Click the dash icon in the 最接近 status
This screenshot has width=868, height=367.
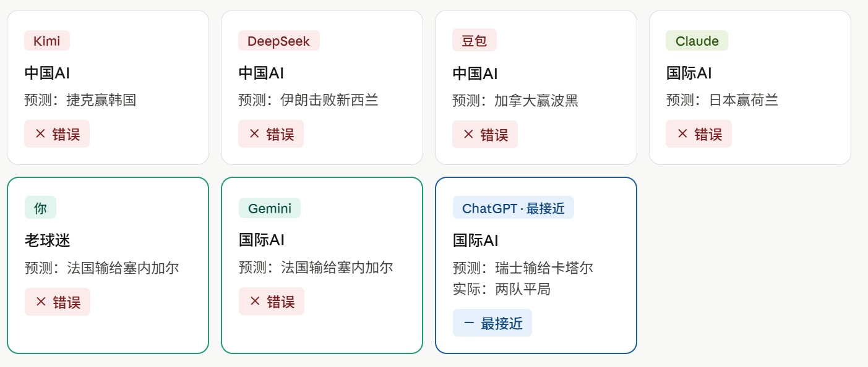[x=469, y=323]
